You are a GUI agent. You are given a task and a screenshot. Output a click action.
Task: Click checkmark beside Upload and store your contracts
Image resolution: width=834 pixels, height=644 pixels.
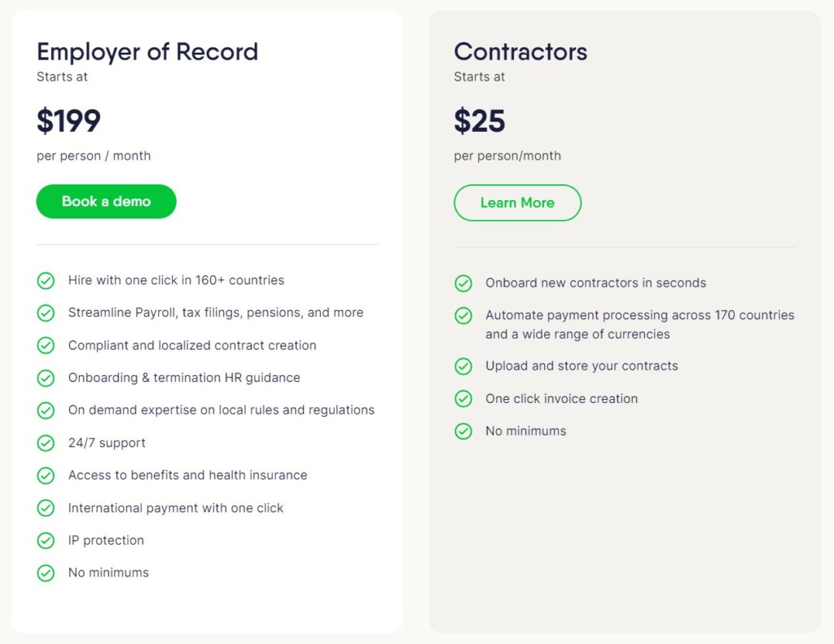[463, 366]
